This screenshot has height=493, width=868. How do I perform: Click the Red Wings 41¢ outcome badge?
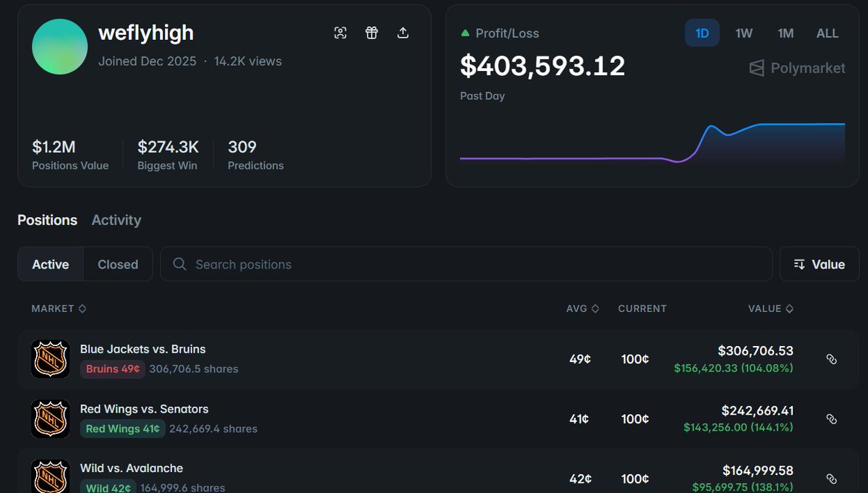(x=123, y=429)
